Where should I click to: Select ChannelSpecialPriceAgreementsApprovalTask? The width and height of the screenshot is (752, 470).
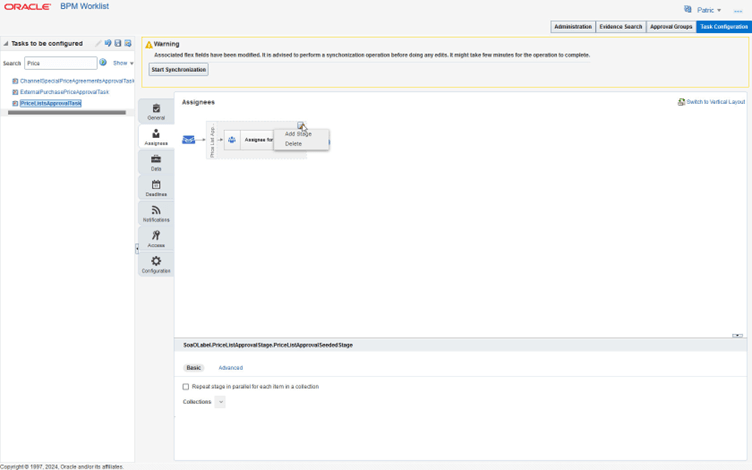(x=77, y=81)
